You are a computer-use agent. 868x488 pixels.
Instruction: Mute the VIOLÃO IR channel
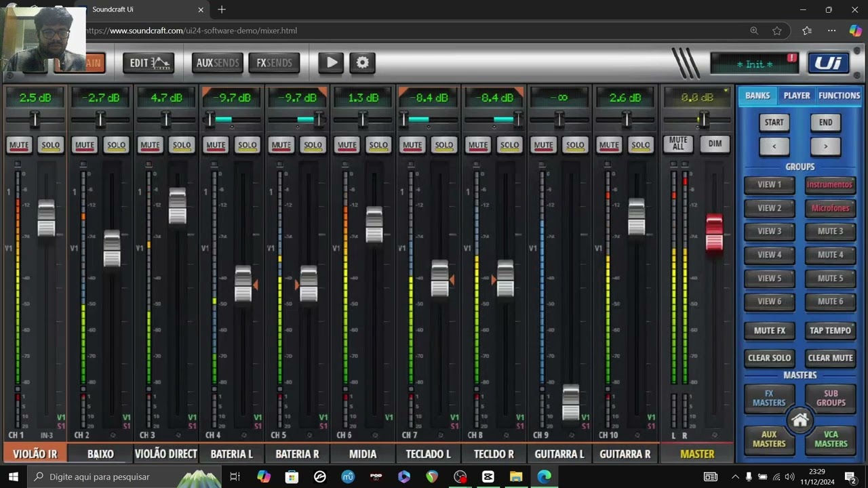[19, 145]
